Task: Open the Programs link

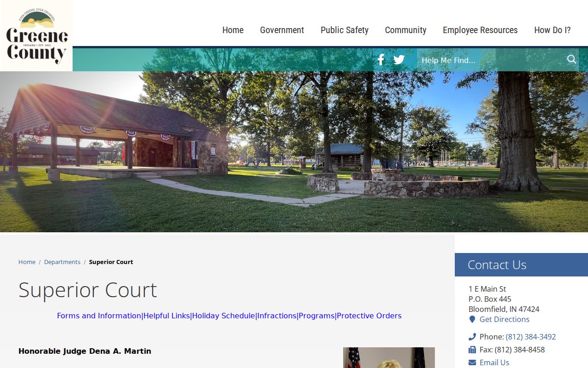Action: [x=317, y=316]
